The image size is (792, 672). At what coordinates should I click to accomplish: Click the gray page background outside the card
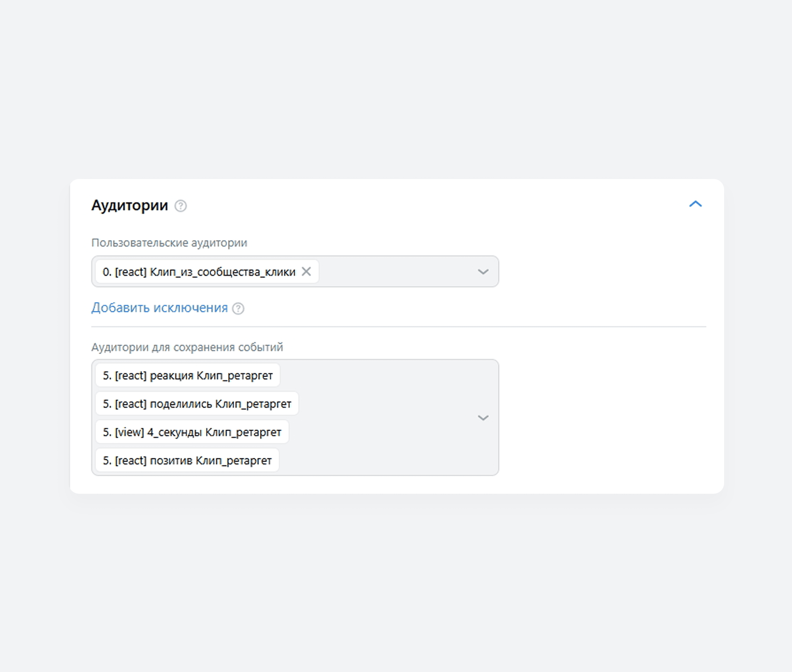coord(396,88)
